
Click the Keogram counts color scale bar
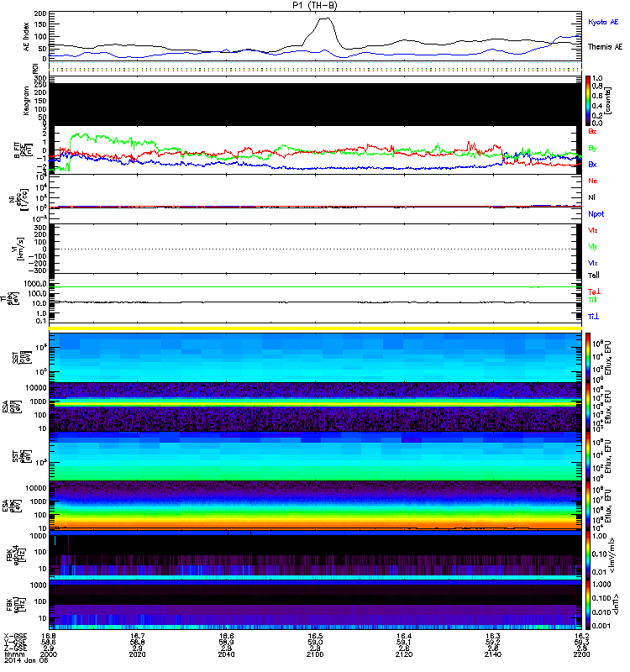588,101
